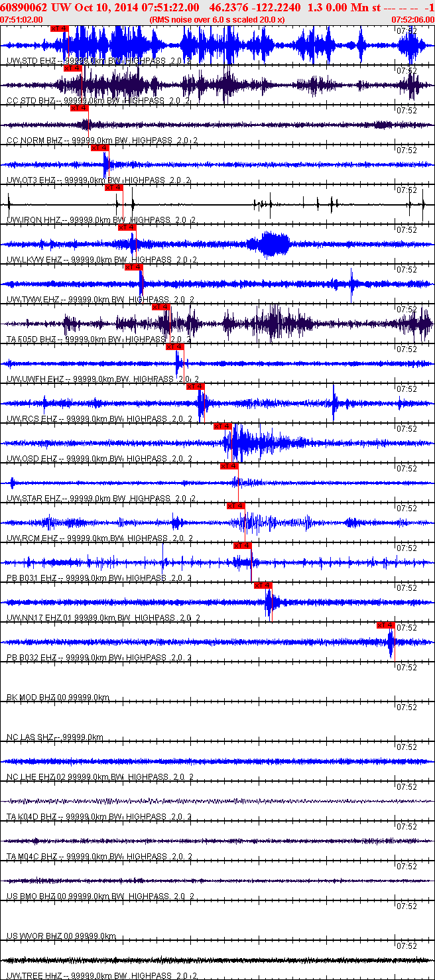
Task: Click the red pick marker on UW.STD EHZ trace
Action: [x=59, y=29]
